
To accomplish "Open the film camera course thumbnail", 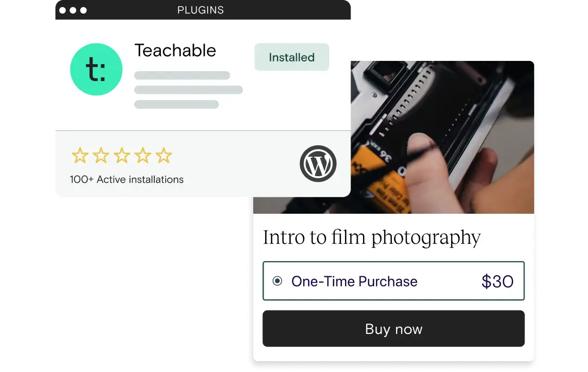I will click(394, 137).
